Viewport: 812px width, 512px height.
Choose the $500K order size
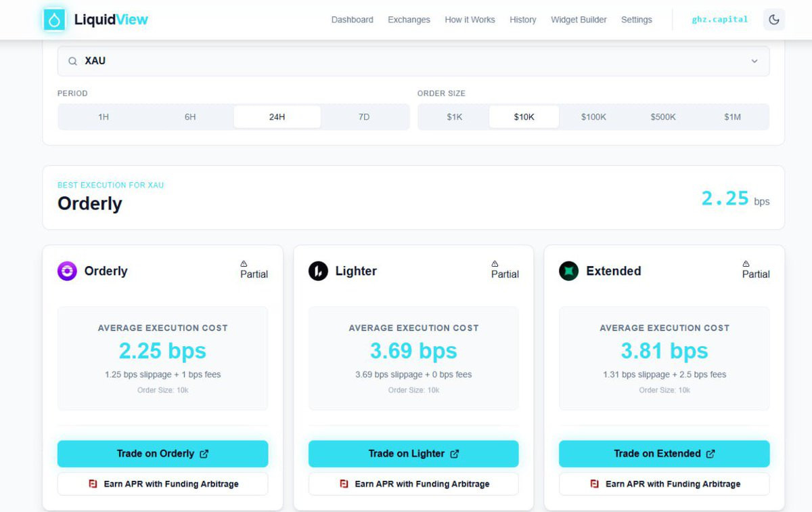(663, 117)
